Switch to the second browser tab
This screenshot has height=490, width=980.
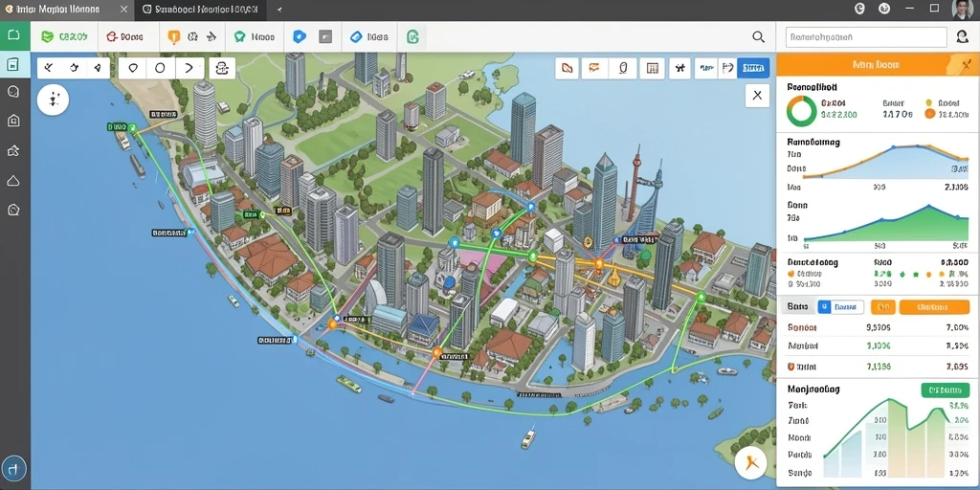tap(200, 10)
